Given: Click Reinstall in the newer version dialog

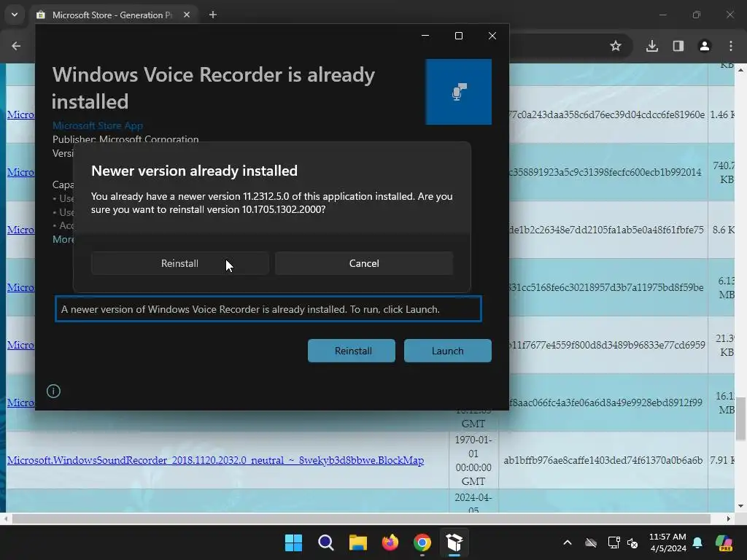Looking at the screenshot, I should pyautogui.click(x=179, y=263).
